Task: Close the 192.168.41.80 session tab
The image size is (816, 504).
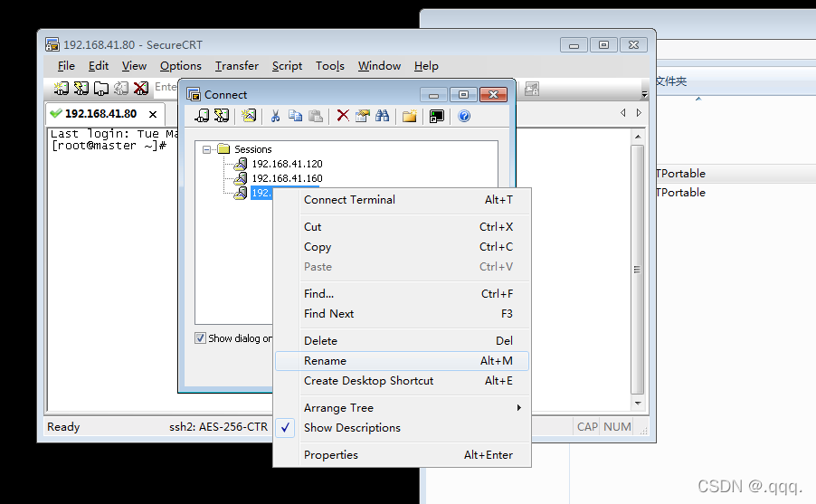Action: click(x=153, y=114)
